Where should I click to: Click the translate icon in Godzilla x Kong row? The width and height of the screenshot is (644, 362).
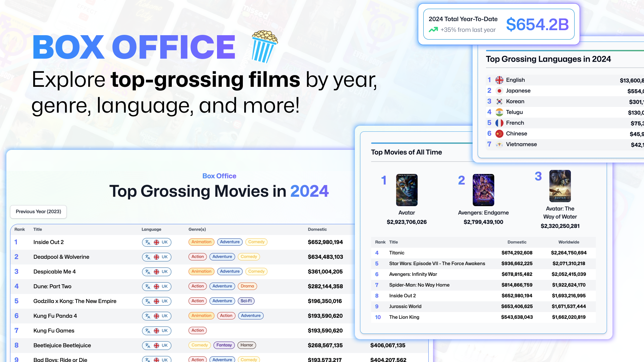[x=148, y=301]
